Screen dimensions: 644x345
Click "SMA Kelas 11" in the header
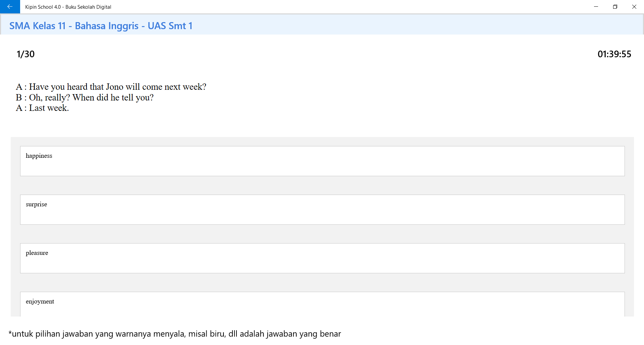click(37, 26)
